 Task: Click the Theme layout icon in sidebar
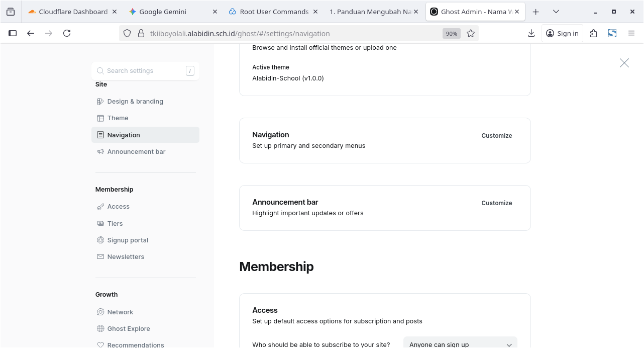[100, 118]
